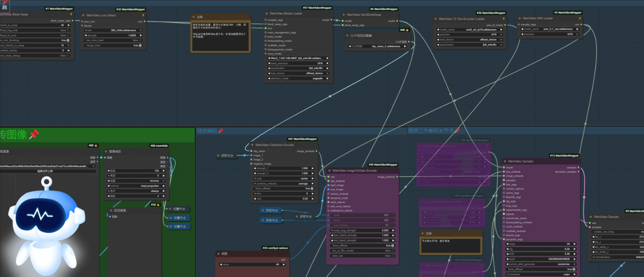This screenshot has height=277, width=644.
Task: Collapse the WanVideo Decode node
Action: point(591,217)
